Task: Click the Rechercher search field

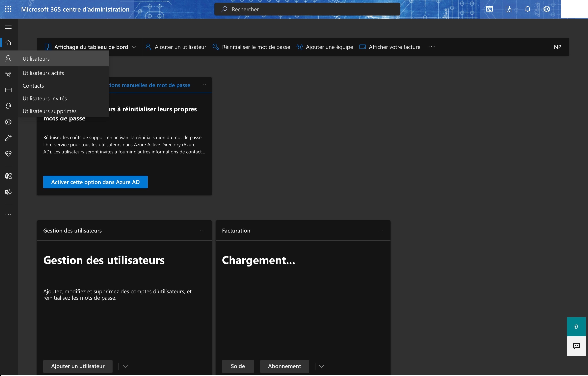Action: [x=307, y=9]
